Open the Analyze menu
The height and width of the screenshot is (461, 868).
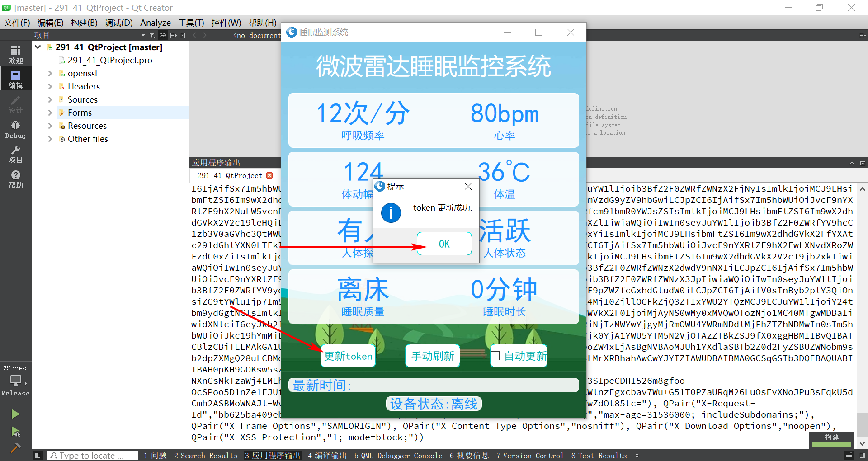pyautogui.click(x=155, y=23)
